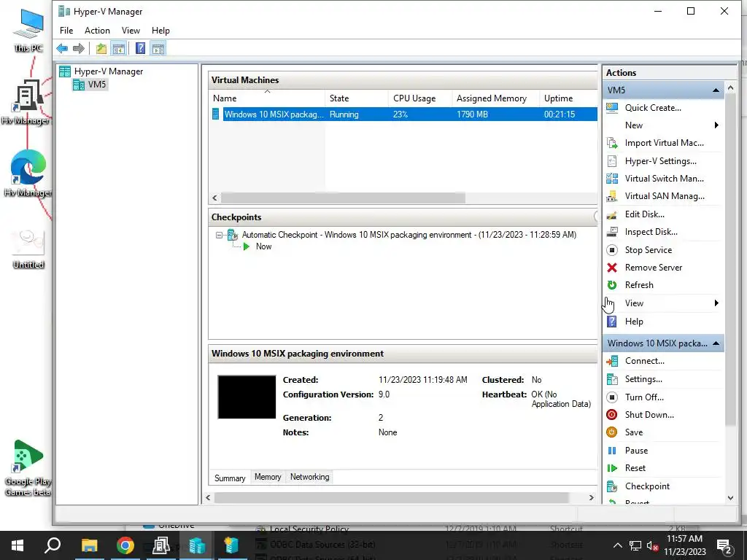Open Google Chrome from the taskbar
Image resolution: width=747 pixels, height=560 pixels.
125,545
